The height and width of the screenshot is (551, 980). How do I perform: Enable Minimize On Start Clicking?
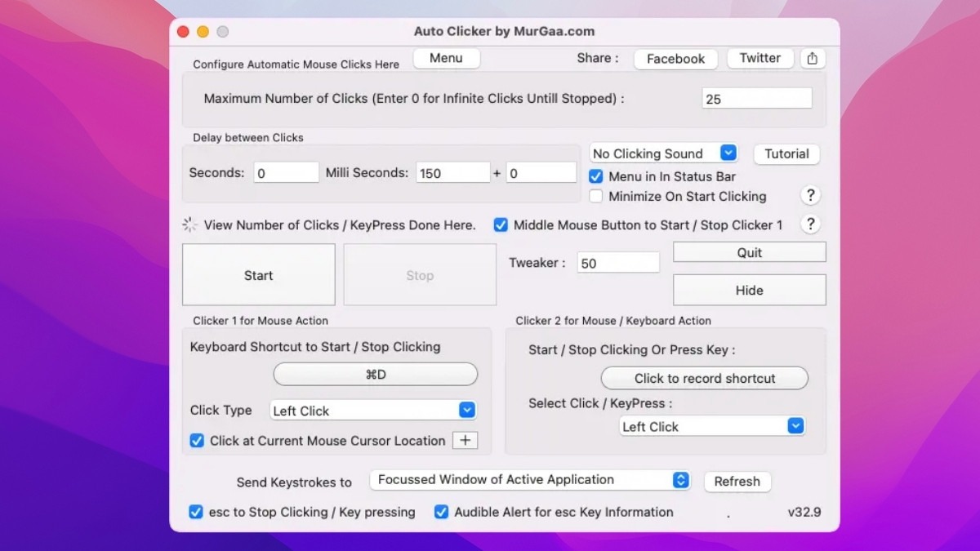(596, 196)
